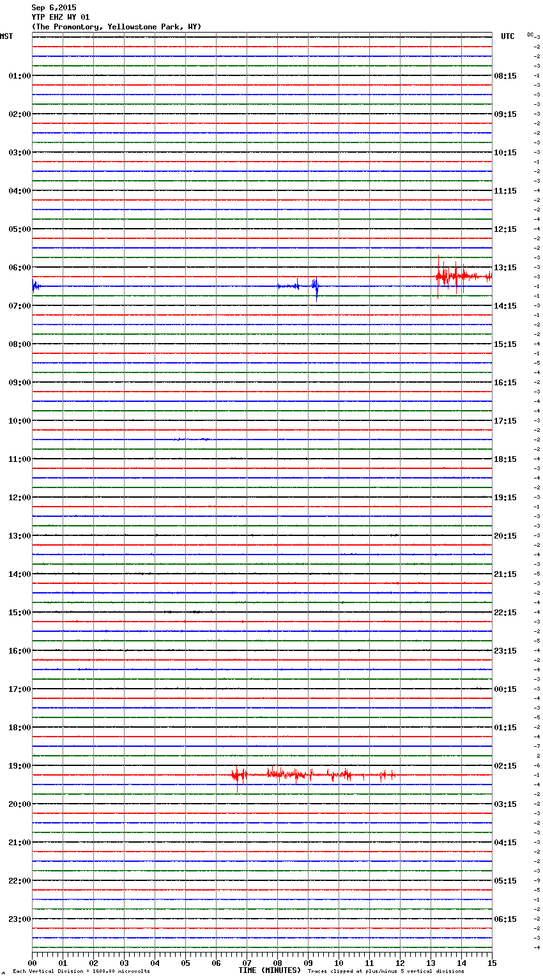Click the 20:15 UTC time label
Screen dimensions: 543x980
[505, 536]
